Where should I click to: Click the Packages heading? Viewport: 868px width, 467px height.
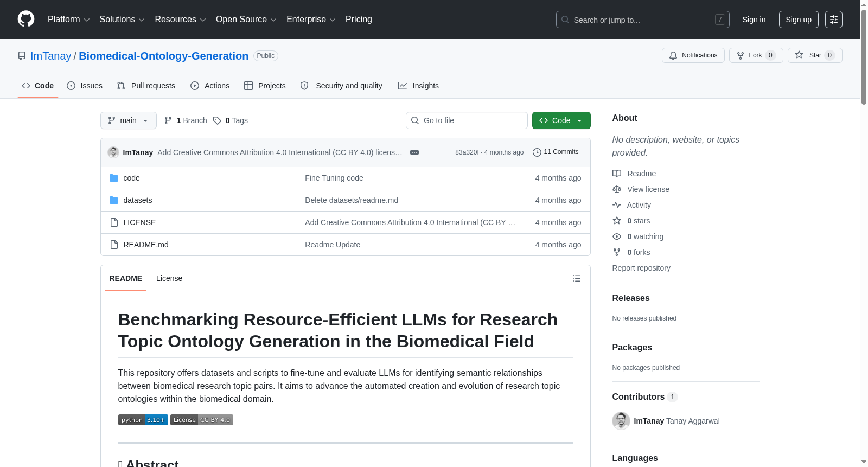point(632,347)
